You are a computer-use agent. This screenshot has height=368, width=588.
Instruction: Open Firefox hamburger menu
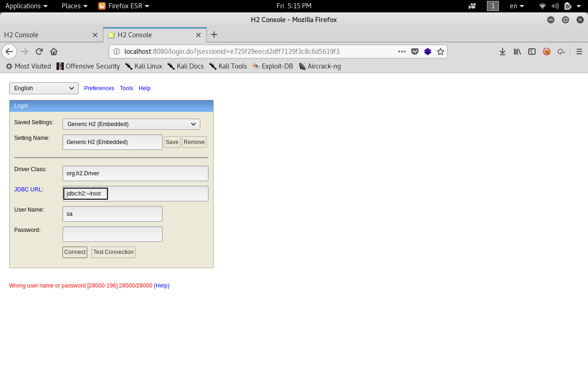pyautogui.click(x=579, y=52)
